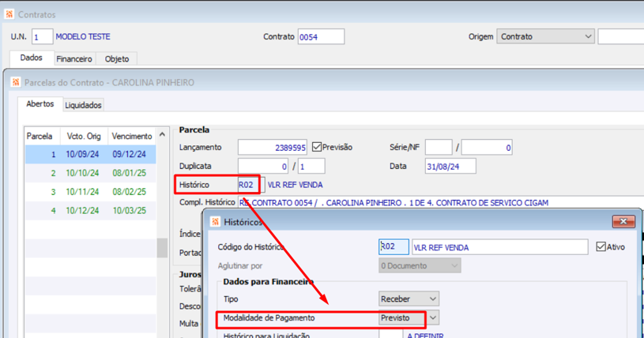
Task: Click the Código do Histórico field R02
Action: point(394,247)
